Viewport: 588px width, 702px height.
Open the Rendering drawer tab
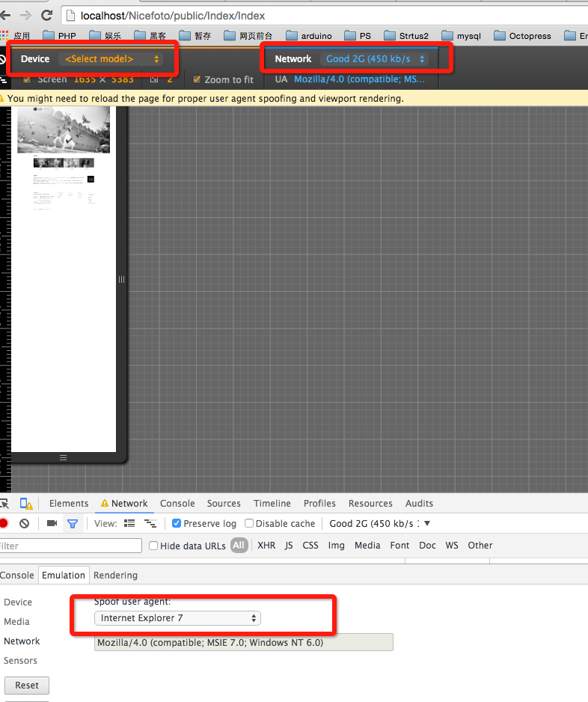(x=115, y=576)
